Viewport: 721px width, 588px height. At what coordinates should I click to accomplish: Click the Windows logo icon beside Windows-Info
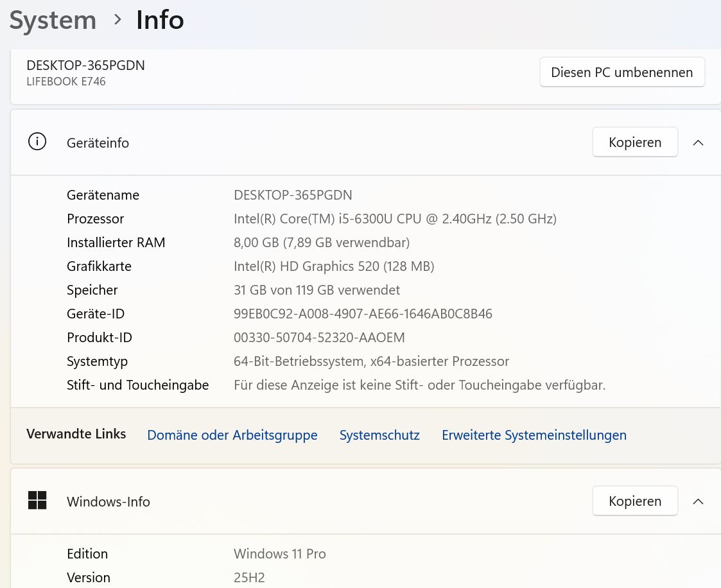tap(37, 500)
